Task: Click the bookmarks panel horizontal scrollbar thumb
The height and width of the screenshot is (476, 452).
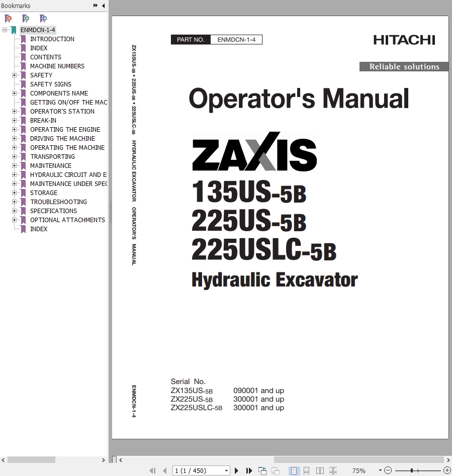Action: pos(31,460)
